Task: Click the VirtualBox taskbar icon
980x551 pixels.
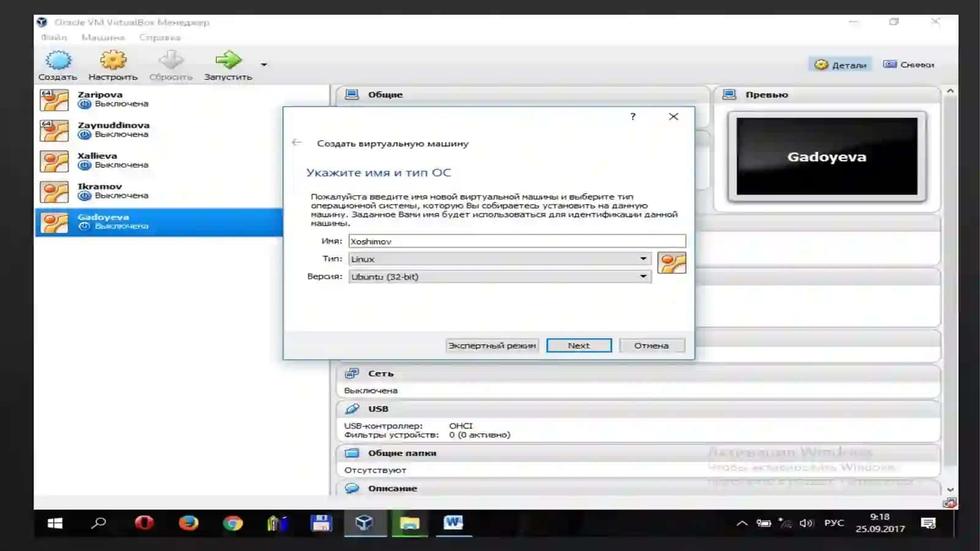Action: 364,523
